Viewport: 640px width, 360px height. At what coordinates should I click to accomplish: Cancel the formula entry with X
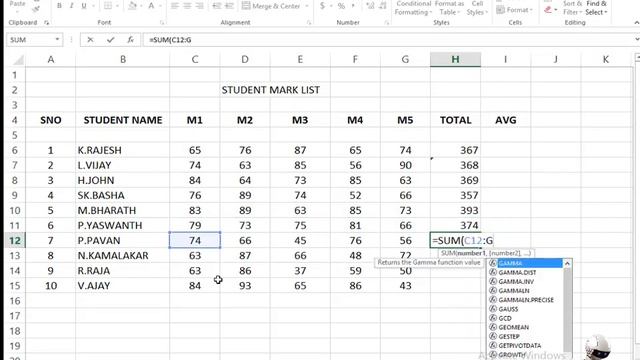(90, 40)
